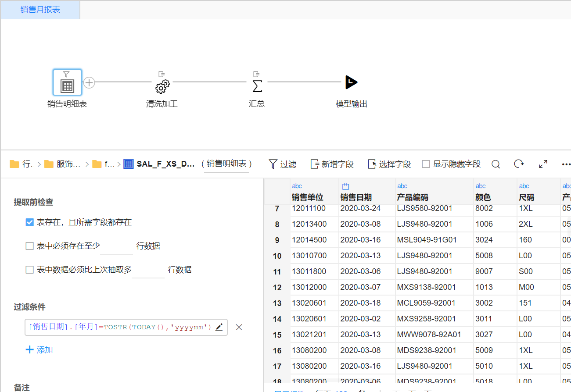Select the 模型输出 output node
571x392 pixels.
(351, 82)
